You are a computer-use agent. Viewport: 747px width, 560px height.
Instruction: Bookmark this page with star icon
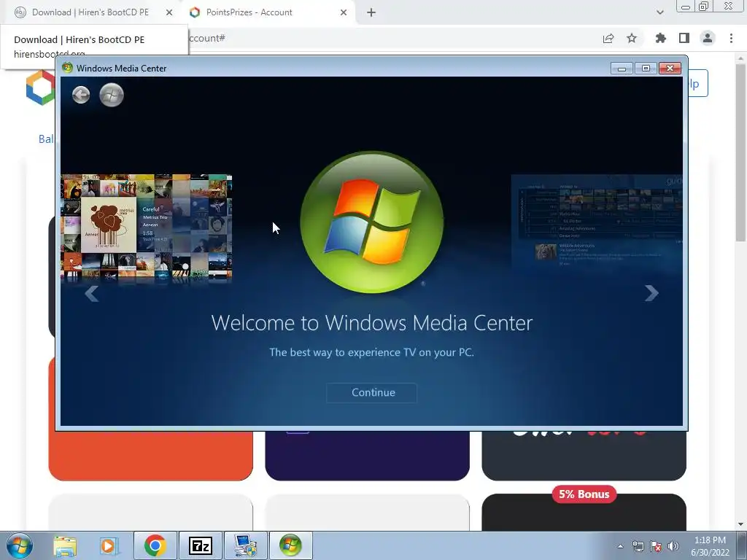[632, 38]
